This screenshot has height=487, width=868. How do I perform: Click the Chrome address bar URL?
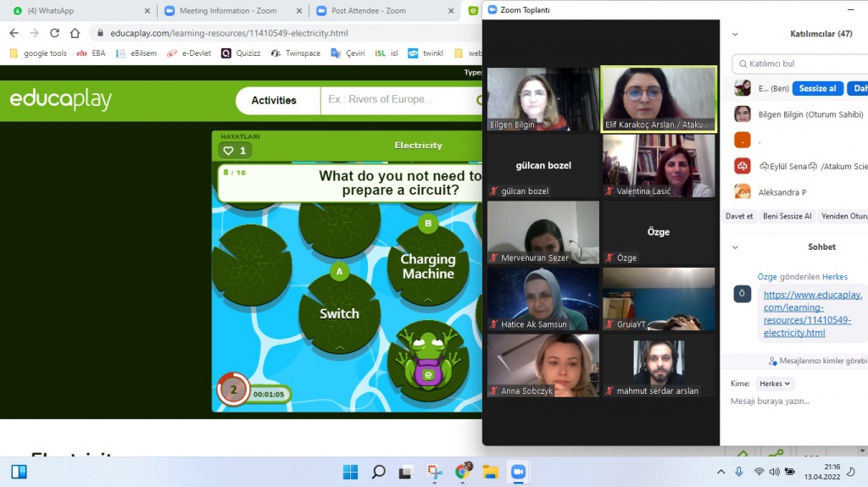click(229, 33)
